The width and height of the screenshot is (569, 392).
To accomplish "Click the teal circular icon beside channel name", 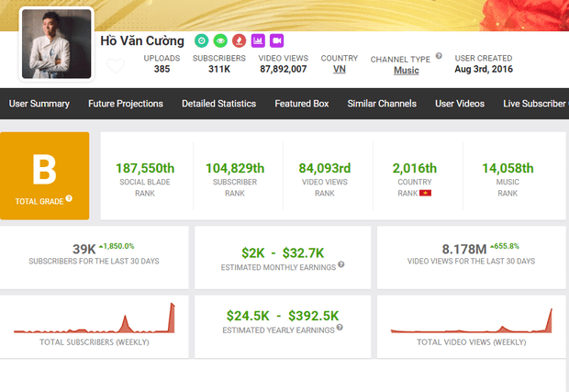I will [x=201, y=40].
